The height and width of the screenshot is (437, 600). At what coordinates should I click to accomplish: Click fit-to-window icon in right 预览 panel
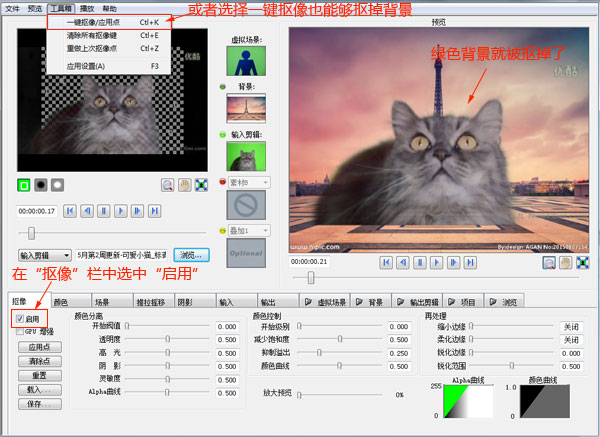pos(583,263)
